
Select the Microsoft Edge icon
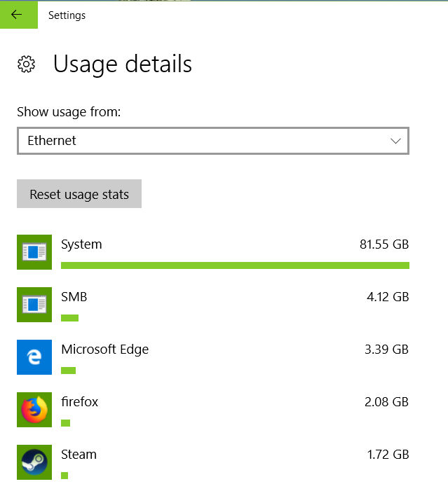pyautogui.click(x=34, y=357)
